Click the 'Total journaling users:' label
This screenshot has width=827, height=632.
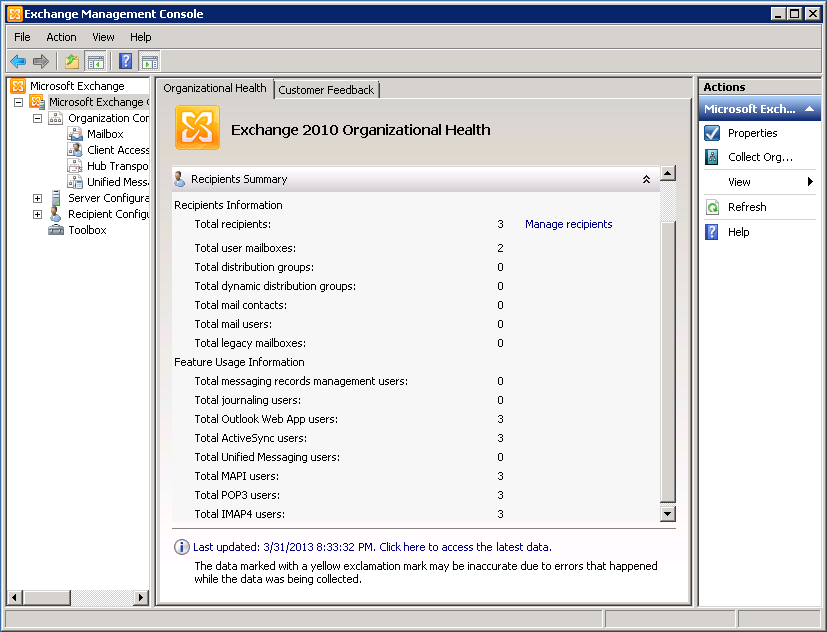click(x=247, y=400)
